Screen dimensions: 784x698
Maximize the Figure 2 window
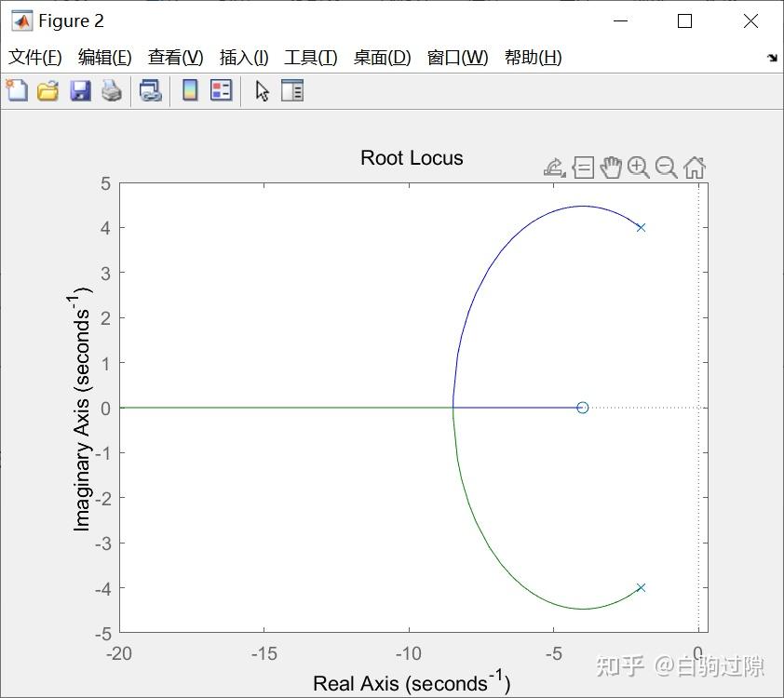coord(684,21)
